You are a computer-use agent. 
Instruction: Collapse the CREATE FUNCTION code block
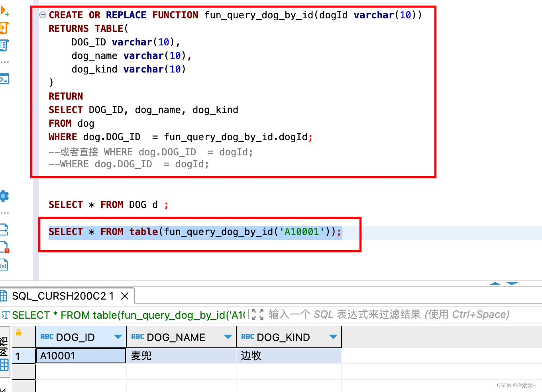[x=42, y=15]
